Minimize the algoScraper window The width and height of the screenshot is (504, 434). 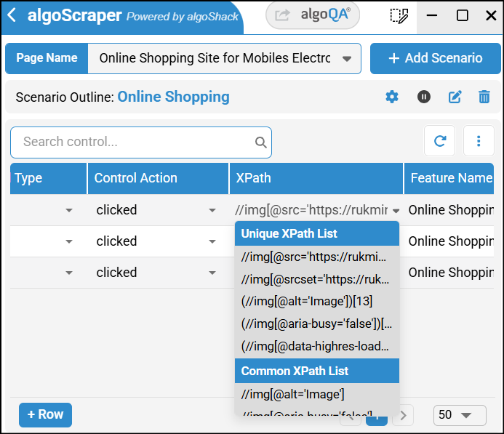click(x=432, y=15)
